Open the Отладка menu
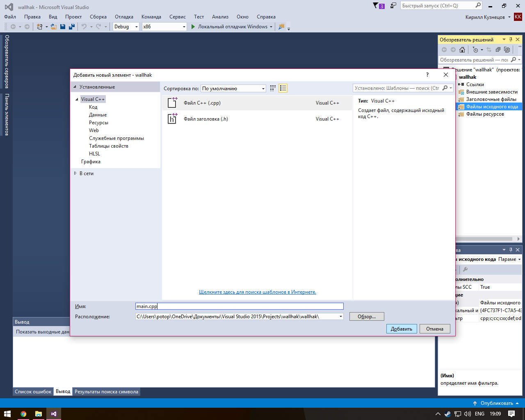This screenshot has width=525, height=420. pos(124,17)
